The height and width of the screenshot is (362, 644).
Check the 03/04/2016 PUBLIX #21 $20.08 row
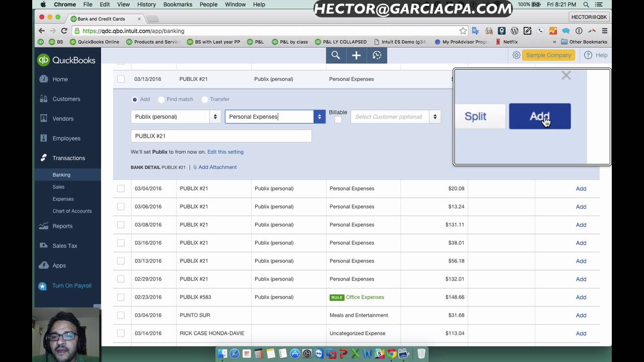[x=121, y=189]
